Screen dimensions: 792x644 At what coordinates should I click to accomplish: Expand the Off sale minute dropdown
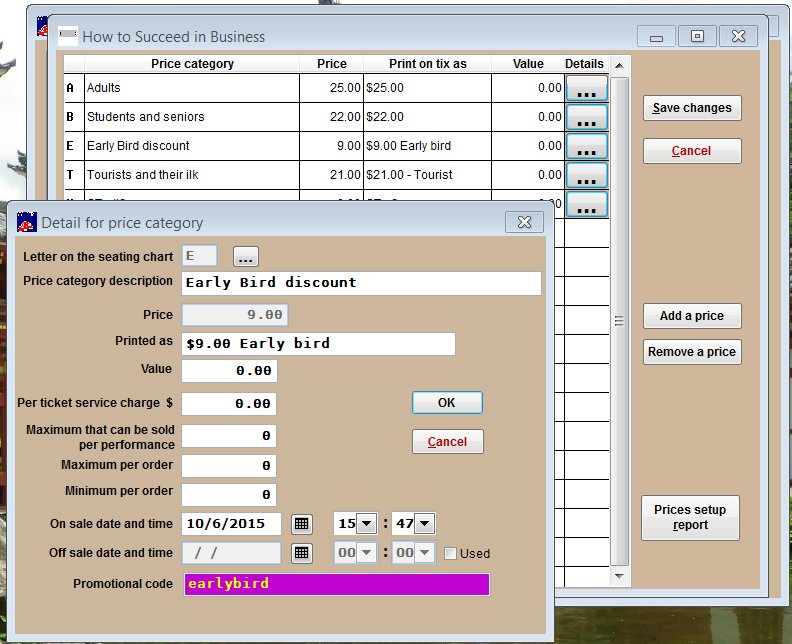tap(425, 553)
